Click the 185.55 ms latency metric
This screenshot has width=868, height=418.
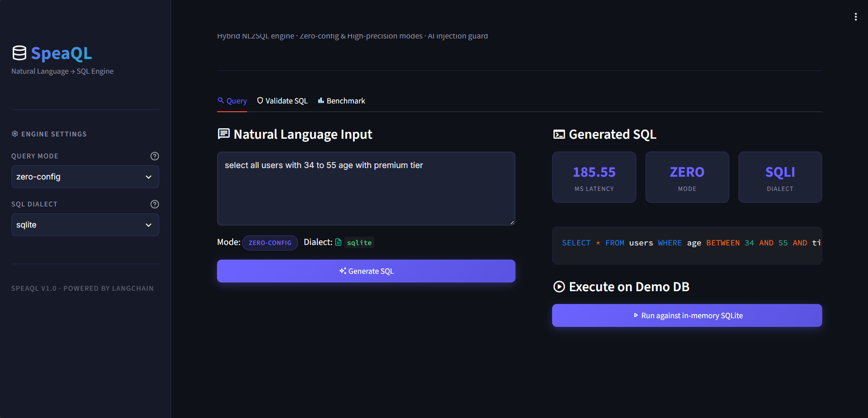pos(594,177)
